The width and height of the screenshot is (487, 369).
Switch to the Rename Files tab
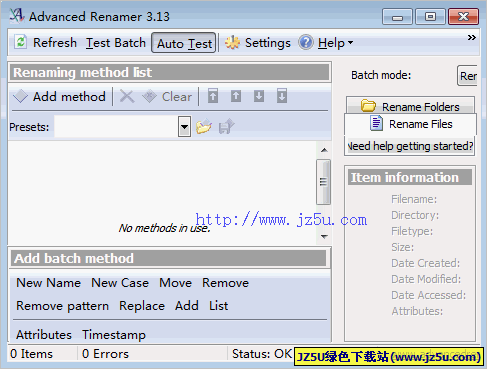410,124
